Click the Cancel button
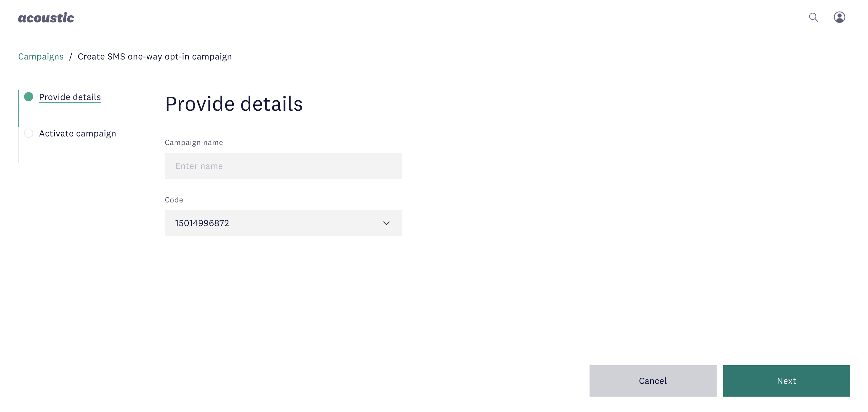 [x=653, y=381]
